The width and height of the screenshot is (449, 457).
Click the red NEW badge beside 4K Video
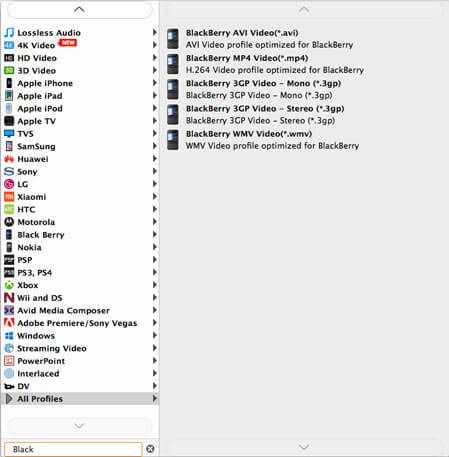click(x=68, y=43)
